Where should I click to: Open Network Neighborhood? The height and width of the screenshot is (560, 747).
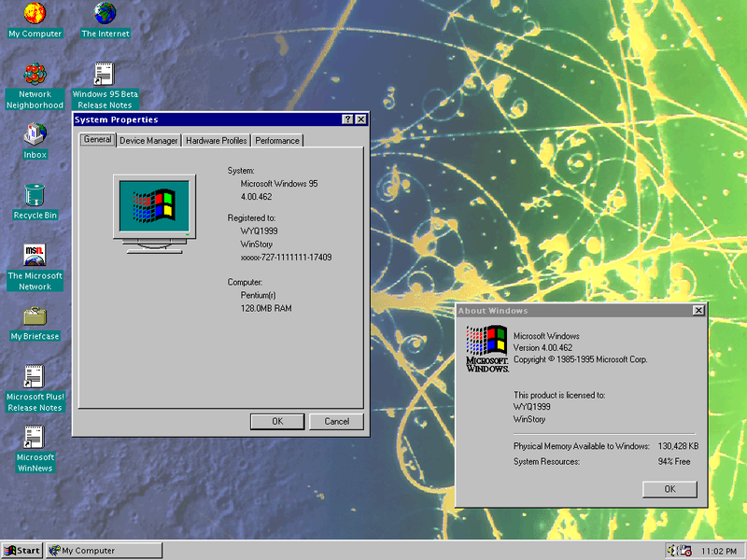click(x=35, y=75)
